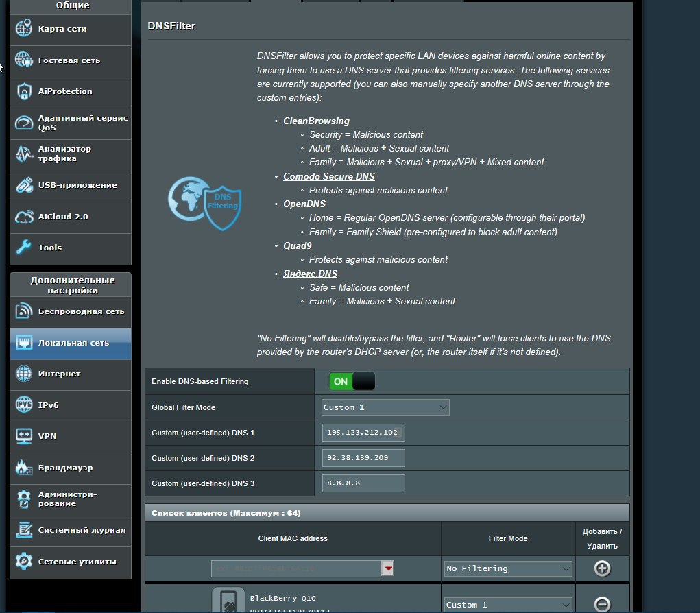Click the IPv6 icon
Viewport: 700px width, 613px height.
pos(24,405)
